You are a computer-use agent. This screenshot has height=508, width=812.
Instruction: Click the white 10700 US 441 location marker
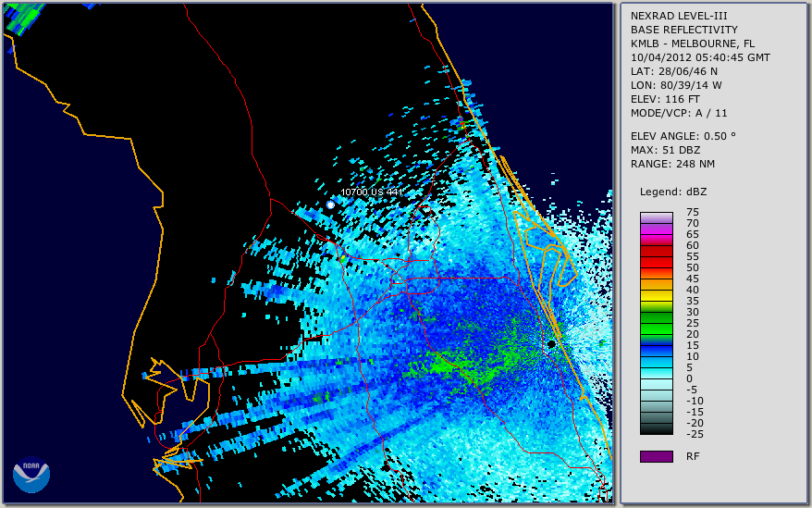pos(330,205)
